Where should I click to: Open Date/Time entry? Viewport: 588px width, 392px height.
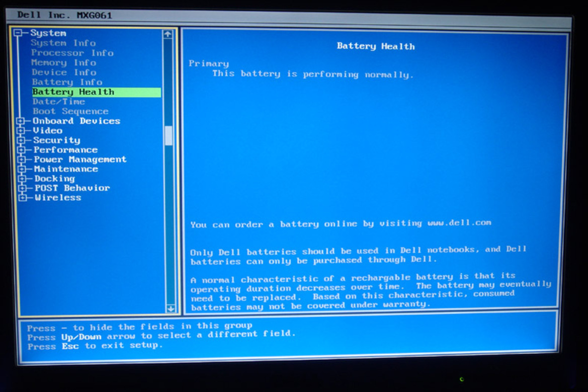tap(59, 102)
